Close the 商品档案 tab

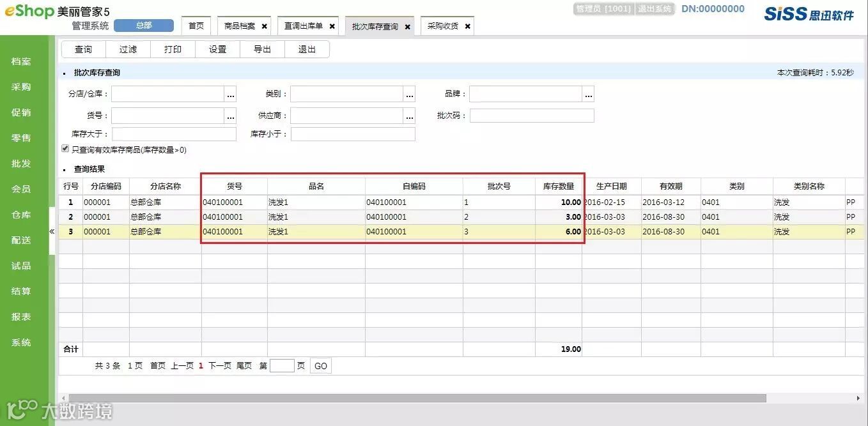pos(265,27)
